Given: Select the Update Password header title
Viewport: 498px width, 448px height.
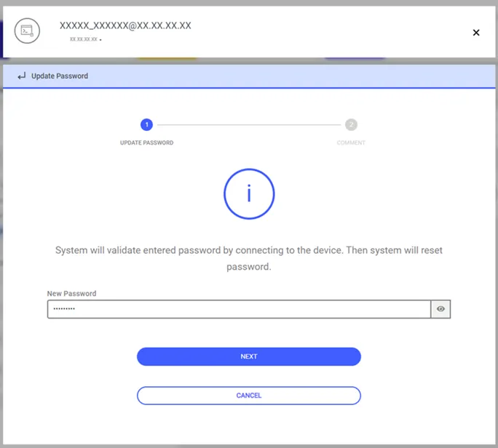Looking at the screenshot, I should pyautogui.click(x=60, y=76).
